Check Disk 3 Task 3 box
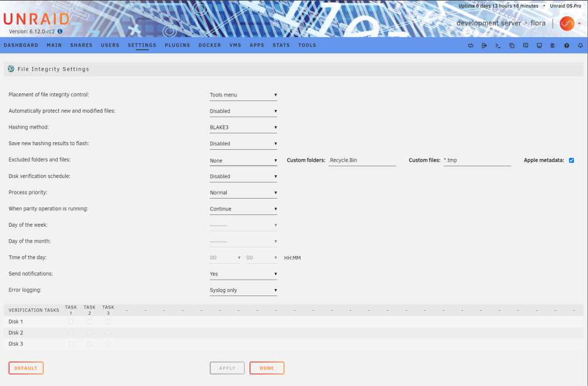Screen dimensions: 588x386 (x=108, y=344)
